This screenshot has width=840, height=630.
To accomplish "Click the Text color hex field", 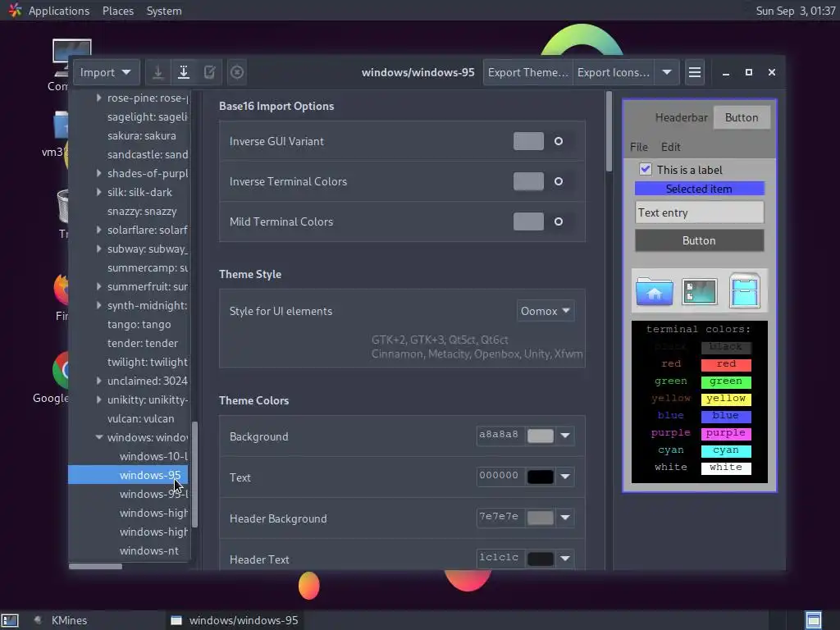I will point(500,476).
